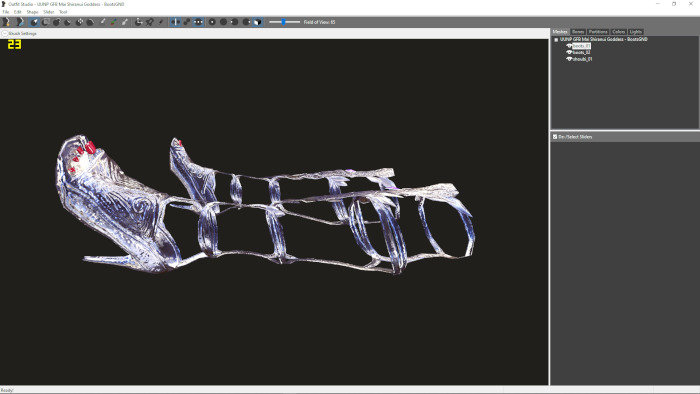Select the color paint brush icon
The height and width of the screenshot is (394, 700).
113,22
